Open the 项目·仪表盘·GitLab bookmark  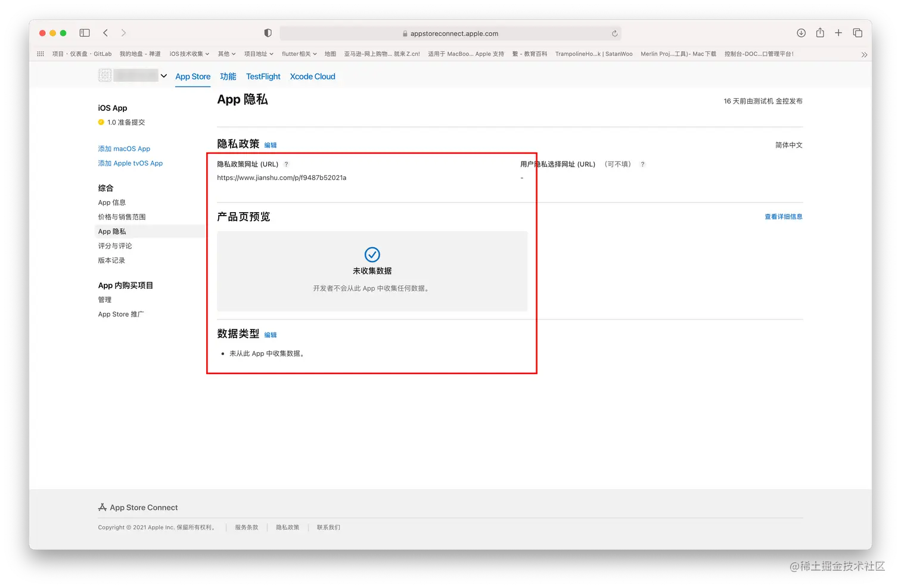(82, 54)
